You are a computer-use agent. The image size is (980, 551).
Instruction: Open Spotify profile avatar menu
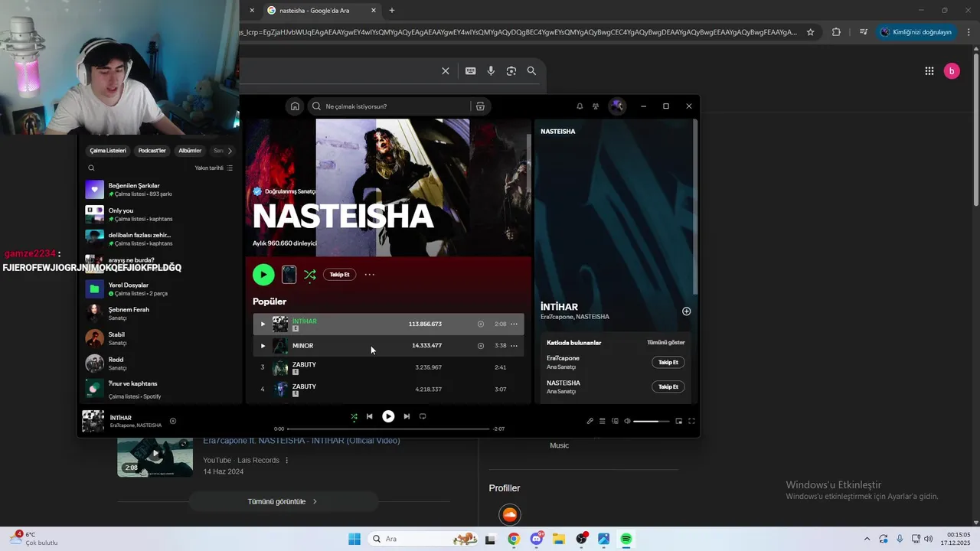pos(616,106)
